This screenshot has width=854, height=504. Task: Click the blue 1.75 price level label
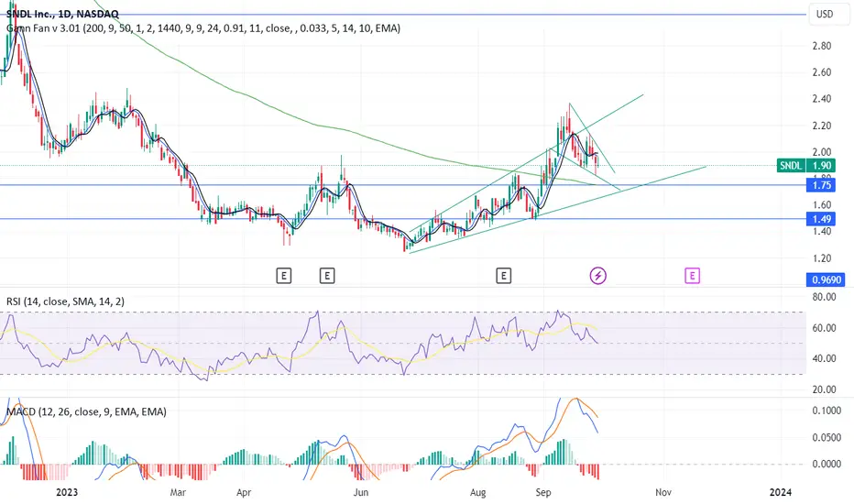(x=821, y=185)
